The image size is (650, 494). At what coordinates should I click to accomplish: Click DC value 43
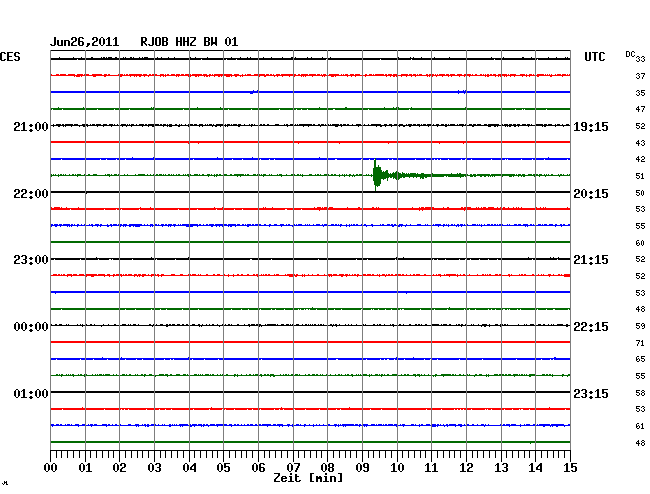pyautogui.click(x=640, y=143)
